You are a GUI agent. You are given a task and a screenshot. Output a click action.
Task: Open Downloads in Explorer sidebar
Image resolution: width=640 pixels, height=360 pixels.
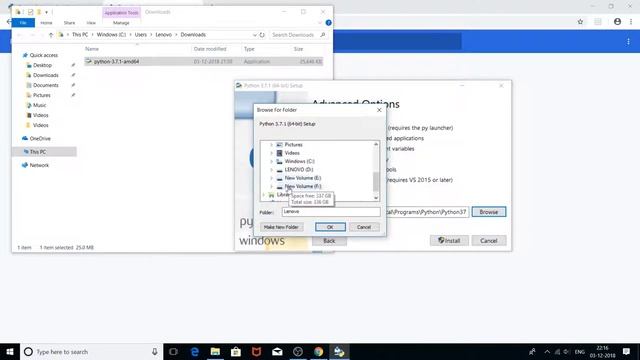[45, 75]
